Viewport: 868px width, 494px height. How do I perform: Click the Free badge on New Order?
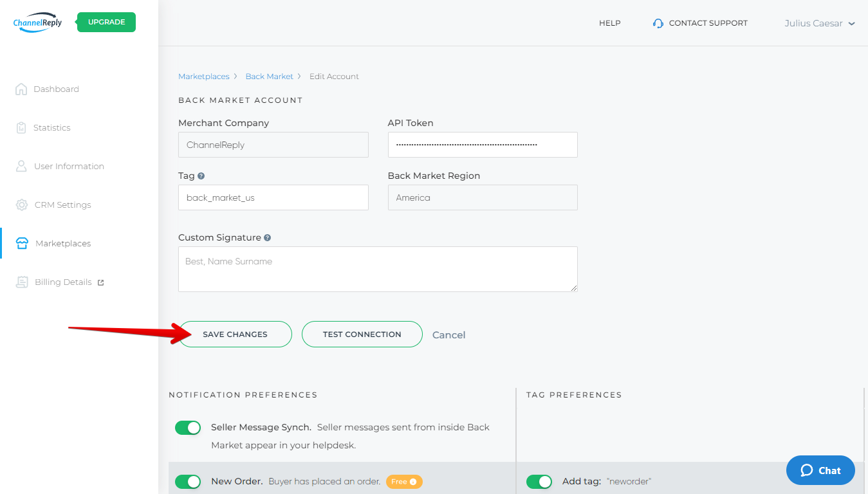click(404, 482)
